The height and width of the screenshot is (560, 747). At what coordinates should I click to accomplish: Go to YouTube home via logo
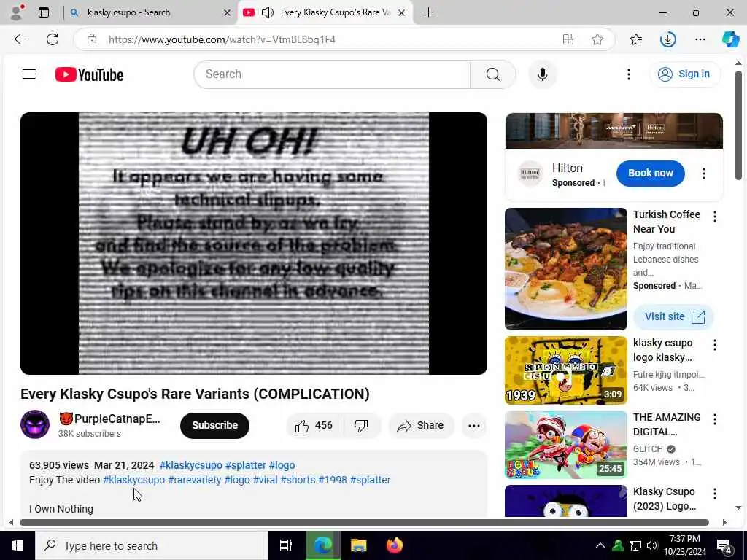click(x=89, y=75)
